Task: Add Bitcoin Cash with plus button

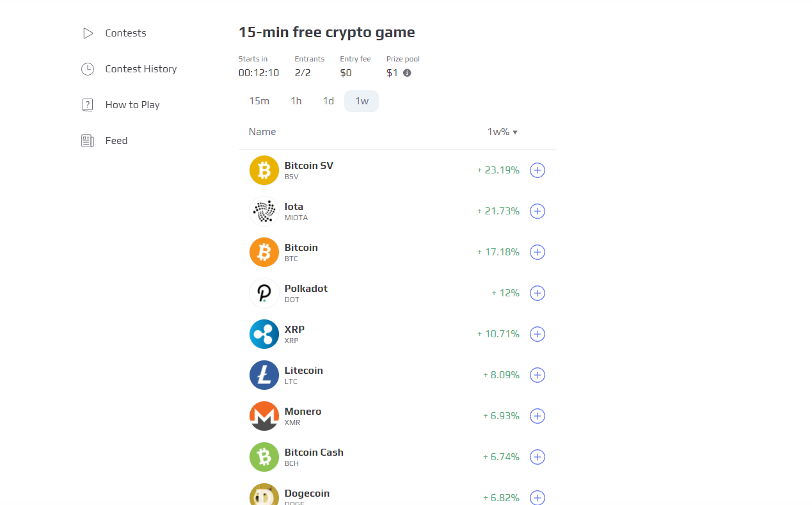Action: point(537,457)
